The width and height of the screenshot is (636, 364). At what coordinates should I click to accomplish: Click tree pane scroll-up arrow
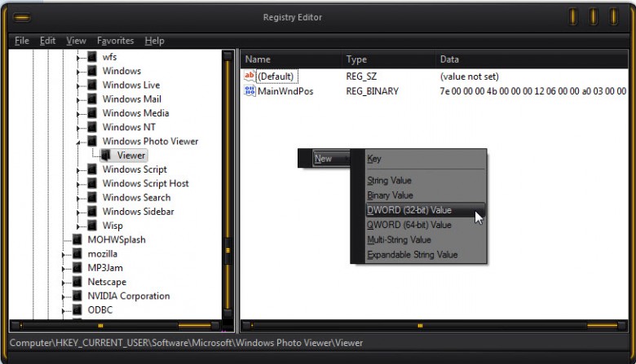(227, 55)
